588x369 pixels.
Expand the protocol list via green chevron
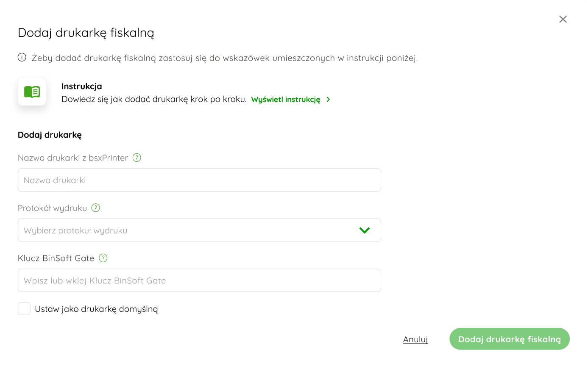click(x=365, y=230)
